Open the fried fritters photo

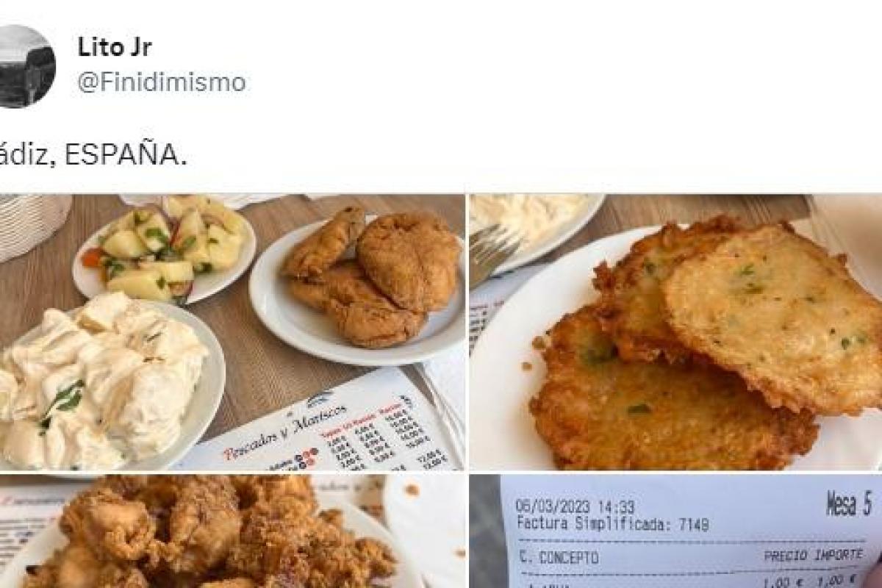coord(675,332)
